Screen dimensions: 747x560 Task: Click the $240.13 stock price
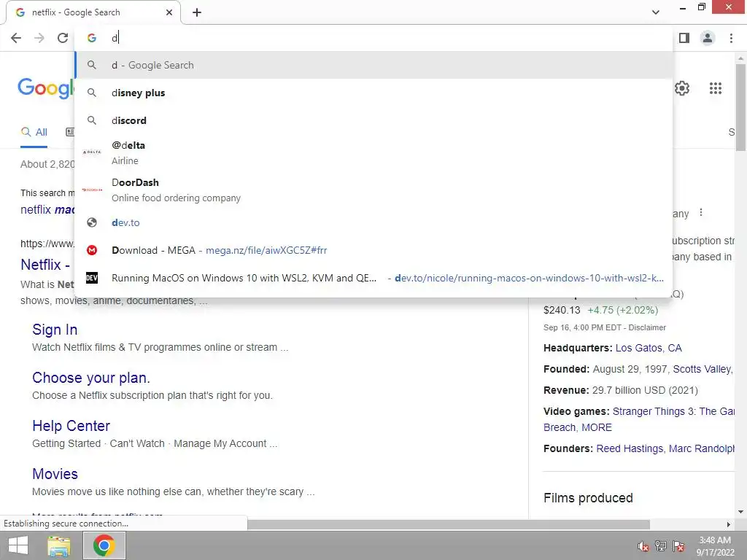[562, 311]
